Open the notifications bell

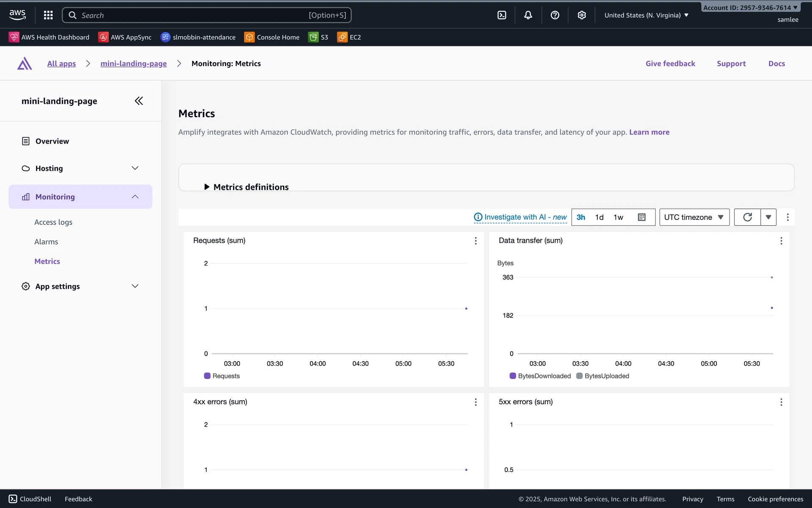(528, 15)
